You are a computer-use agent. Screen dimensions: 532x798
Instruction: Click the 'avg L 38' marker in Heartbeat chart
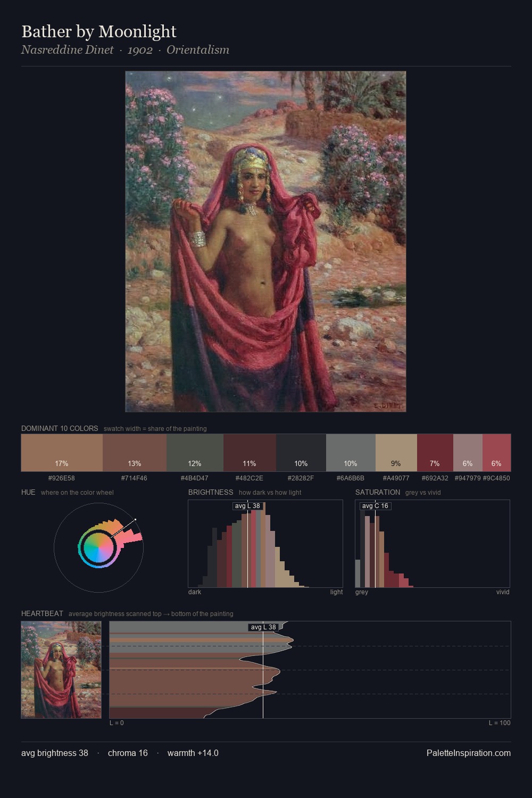(263, 627)
